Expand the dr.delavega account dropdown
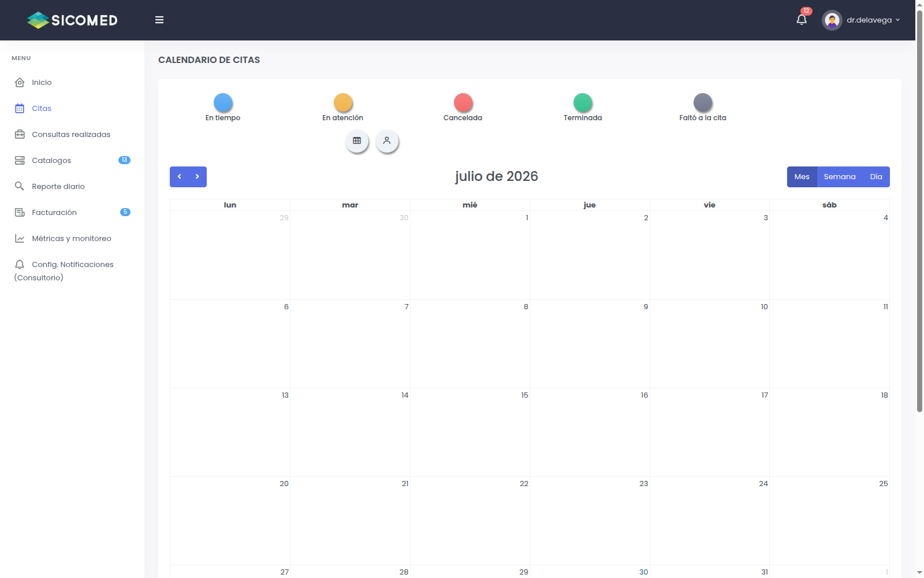 873,20
